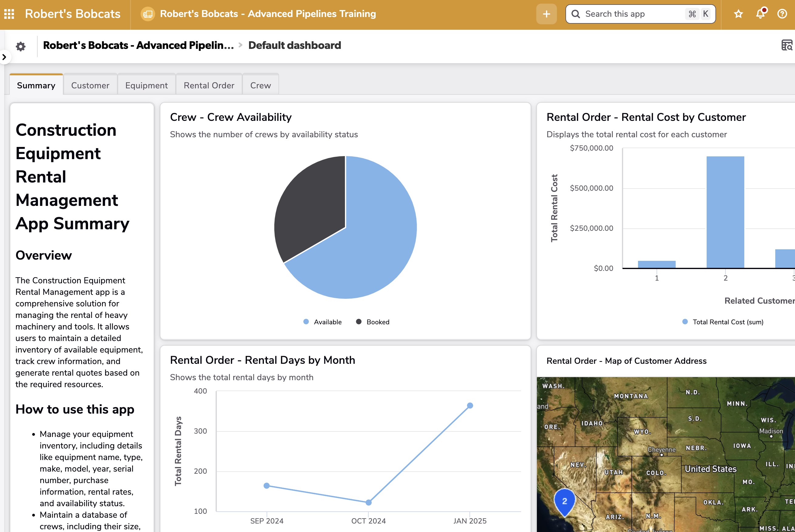The height and width of the screenshot is (532, 795).
Task: Toggle the Total Rental Cost (sum) legend
Action: (x=723, y=322)
